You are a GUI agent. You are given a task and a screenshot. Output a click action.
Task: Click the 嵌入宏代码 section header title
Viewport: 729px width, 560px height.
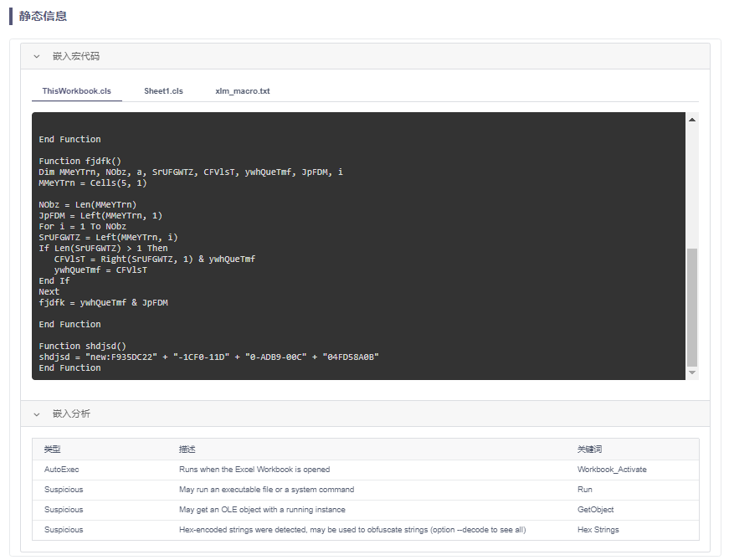click(x=76, y=56)
